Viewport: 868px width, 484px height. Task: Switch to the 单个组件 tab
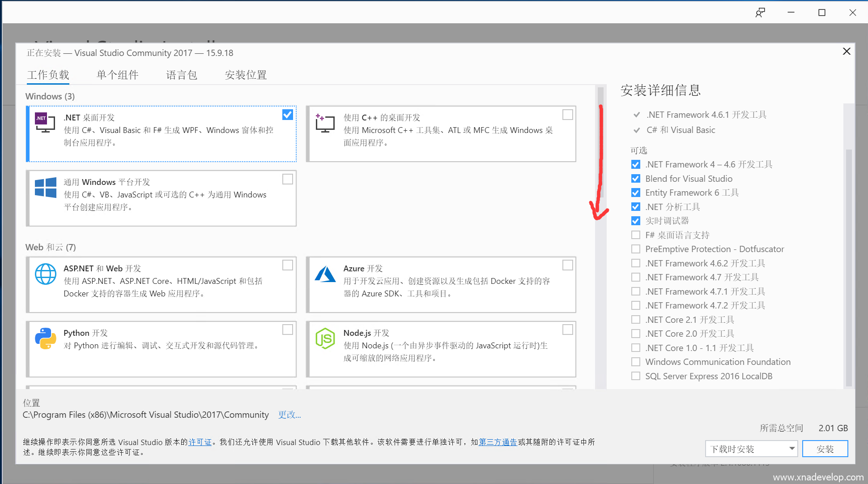[x=117, y=75]
